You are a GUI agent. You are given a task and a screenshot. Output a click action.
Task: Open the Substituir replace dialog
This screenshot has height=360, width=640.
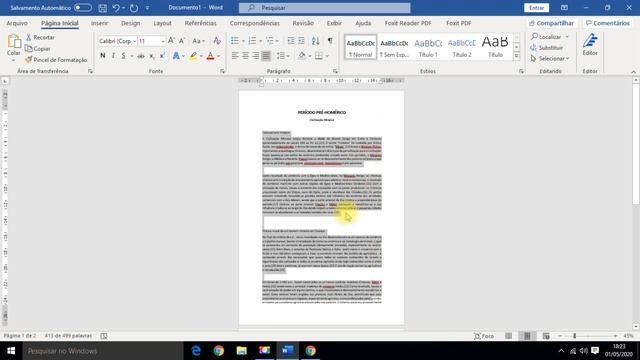coord(547,48)
